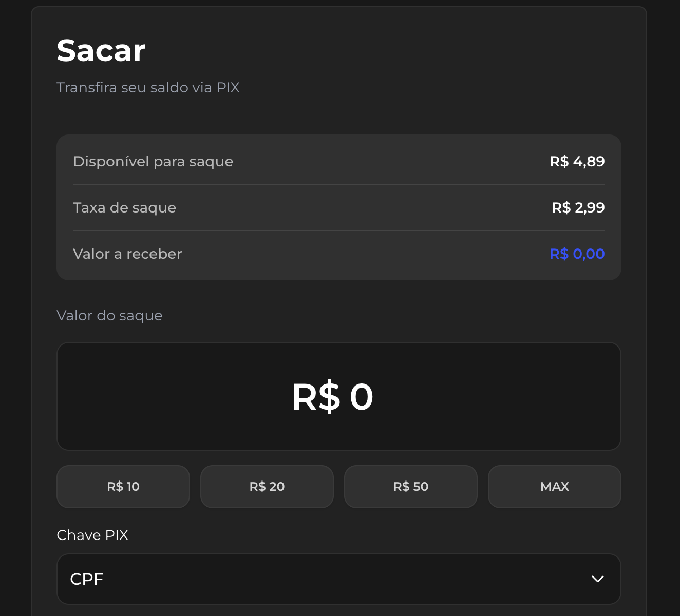The width and height of the screenshot is (680, 616).
Task: Select the R$ 20 quick amount
Action: [267, 486]
